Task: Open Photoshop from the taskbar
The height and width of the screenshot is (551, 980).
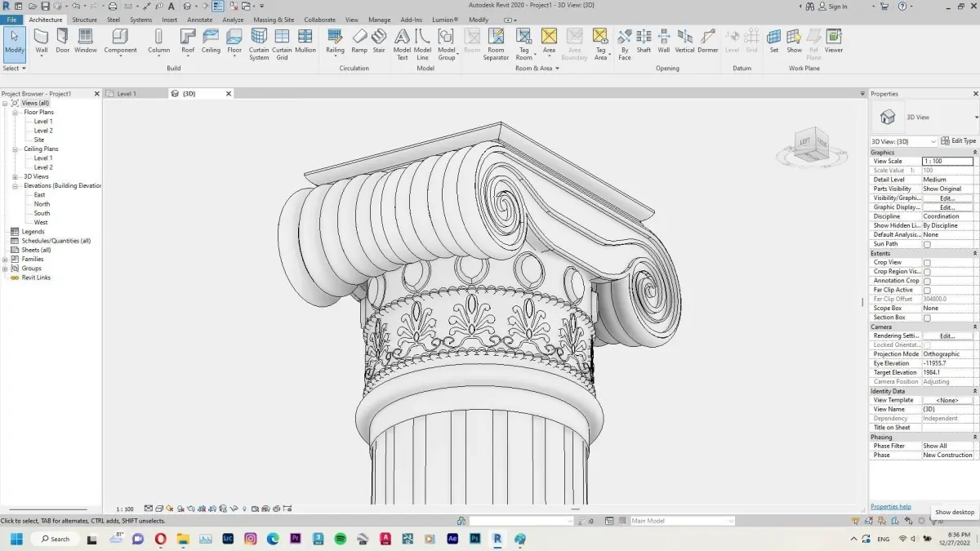Action: pyautogui.click(x=474, y=539)
